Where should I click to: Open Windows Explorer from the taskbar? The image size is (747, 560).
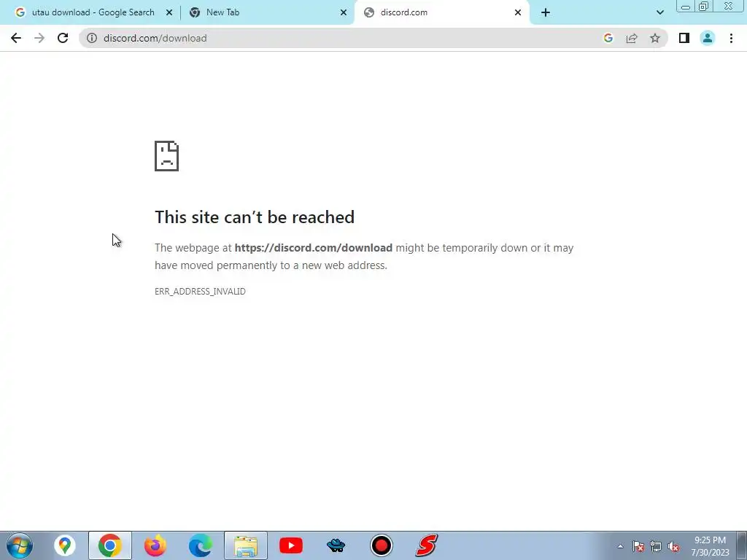pos(246,545)
